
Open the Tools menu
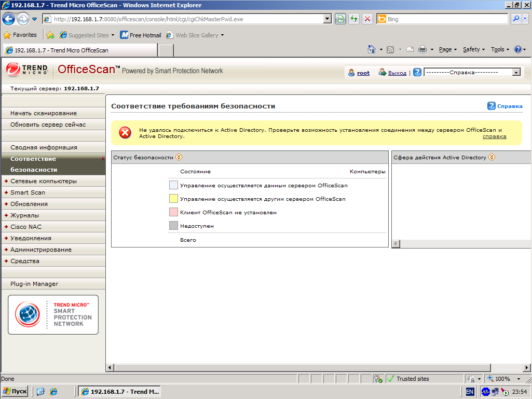500,49
